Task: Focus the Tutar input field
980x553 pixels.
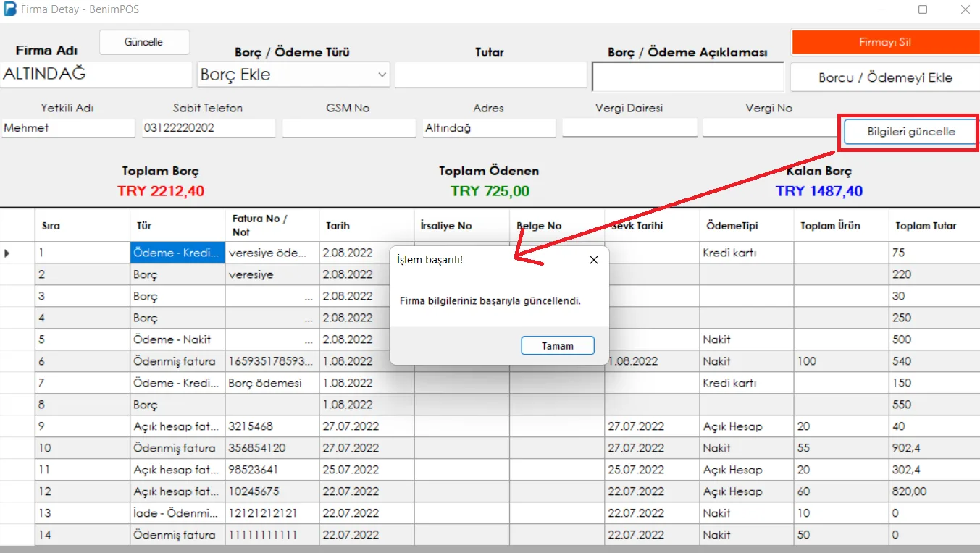Action: click(x=490, y=75)
